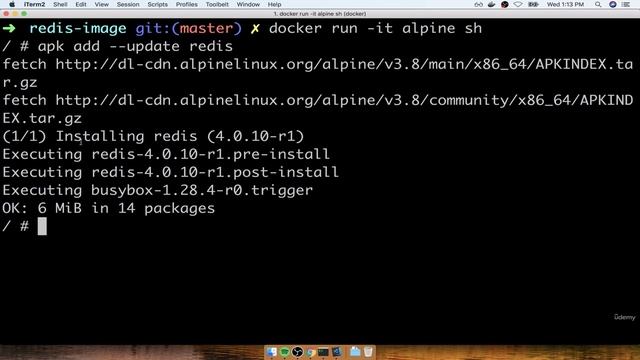
Task: Open Visual Studio Code from the Dock
Action: coord(336,351)
